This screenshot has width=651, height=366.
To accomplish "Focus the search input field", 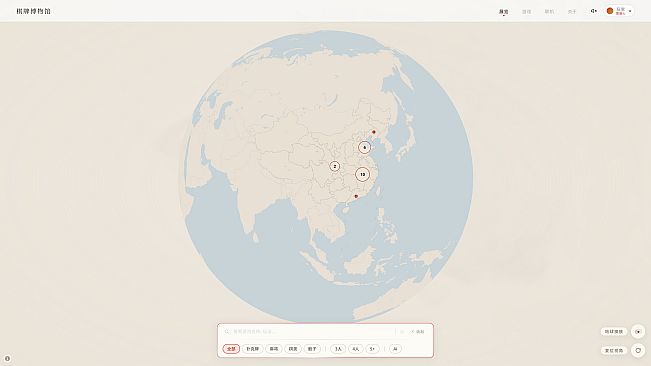I will click(x=313, y=332).
